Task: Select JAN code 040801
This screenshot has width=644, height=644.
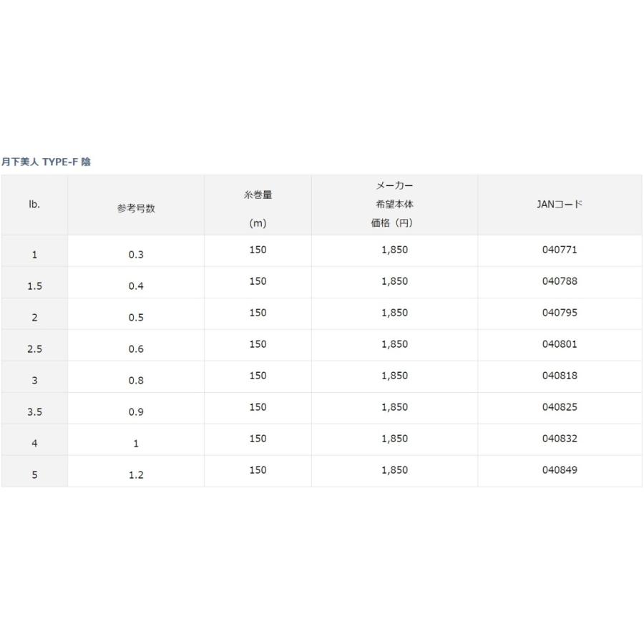Action: (x=560, y=345)
